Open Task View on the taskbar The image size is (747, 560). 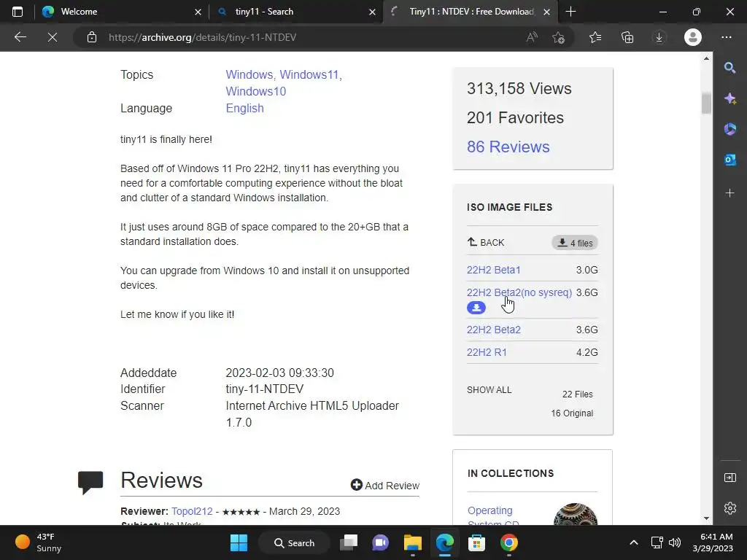tap(349, 542)
